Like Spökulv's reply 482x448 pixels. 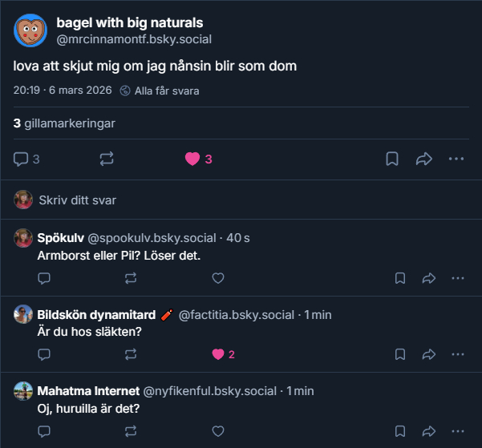217,278
